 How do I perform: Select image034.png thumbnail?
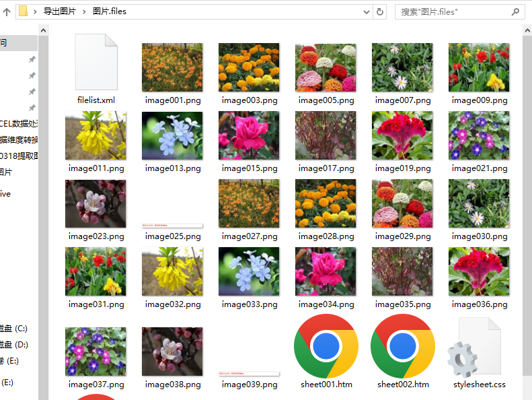tap(326, 271)
